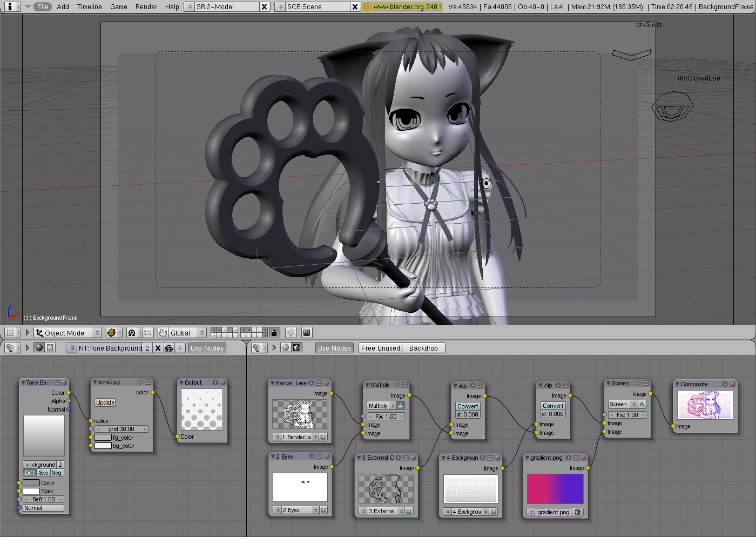Click the Free Unused button
Image resolution: width=756 pixels, height=537 pixels.
(381, 348)
